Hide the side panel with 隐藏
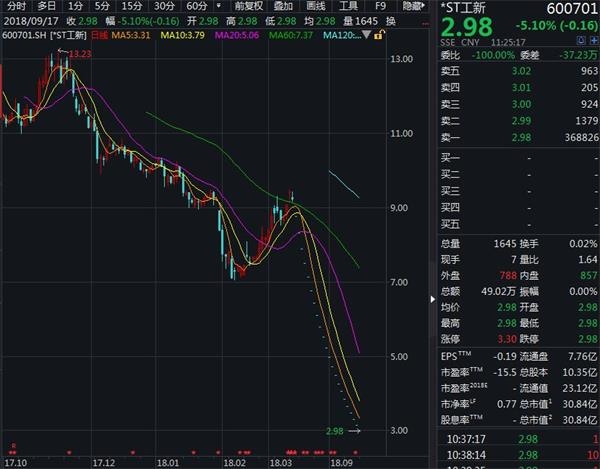Image resolution: width=600 pixels, height=469 pixels. pos(413,6)
